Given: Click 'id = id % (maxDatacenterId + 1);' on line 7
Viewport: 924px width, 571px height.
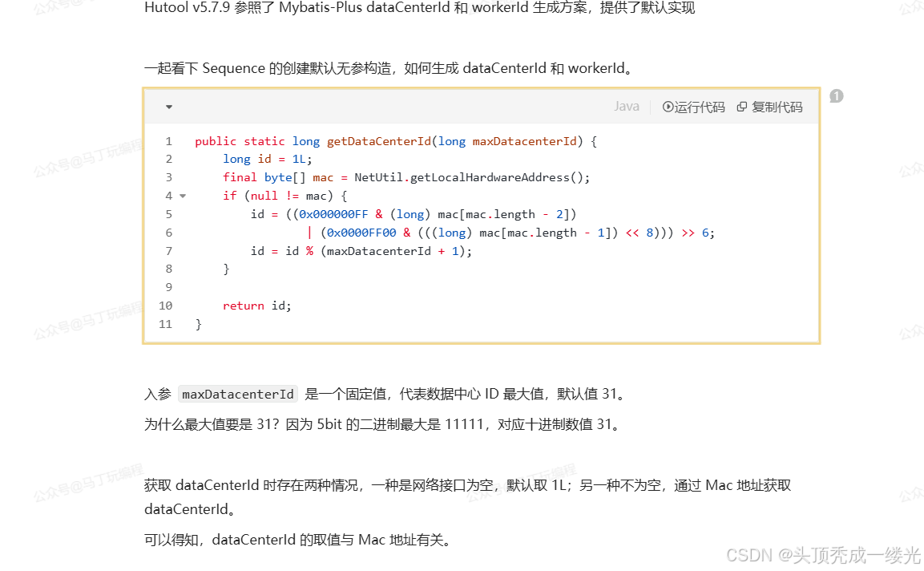Looking at the screenshot, I should point(361,251).
